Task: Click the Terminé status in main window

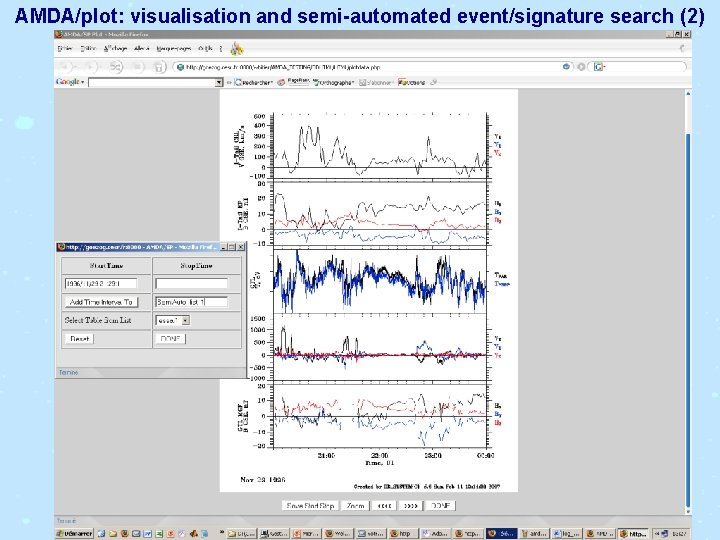Action: pos(67,521)
